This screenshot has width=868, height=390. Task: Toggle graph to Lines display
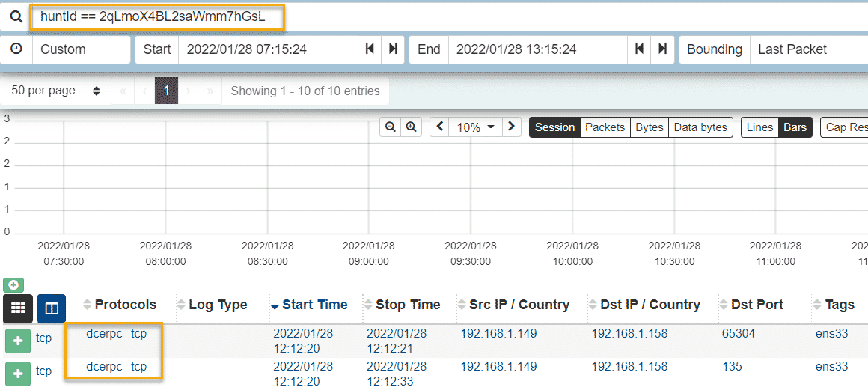pyautogui.click(x=759, y=127)
